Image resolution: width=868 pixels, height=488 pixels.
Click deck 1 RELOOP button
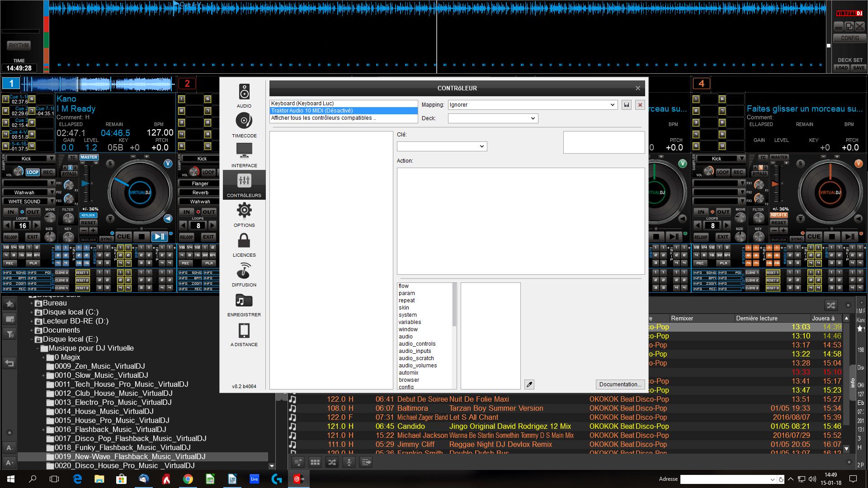(x=10, y=237)
